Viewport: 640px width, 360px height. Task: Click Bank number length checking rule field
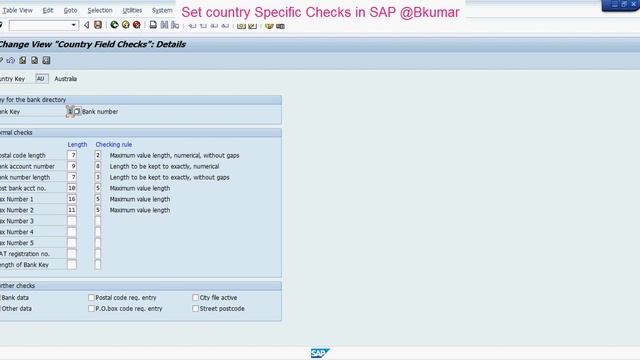98,177
